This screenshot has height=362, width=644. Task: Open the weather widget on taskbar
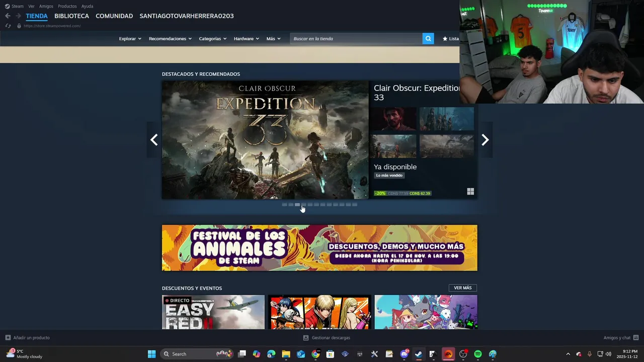tap(24, 354)
